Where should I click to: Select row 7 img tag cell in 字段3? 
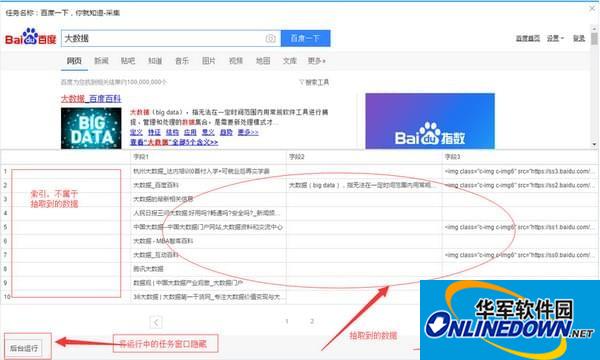(x=520, y=255)
